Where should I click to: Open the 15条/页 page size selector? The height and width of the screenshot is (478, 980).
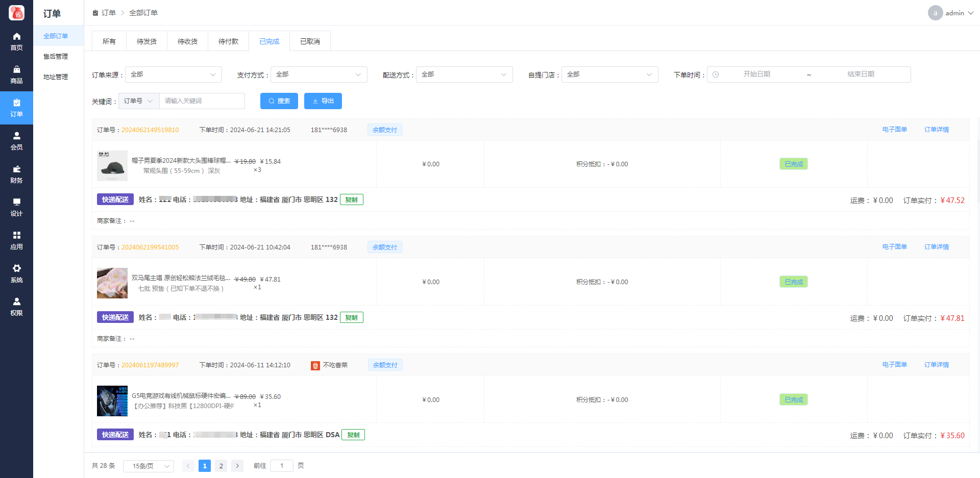point(149,466)
